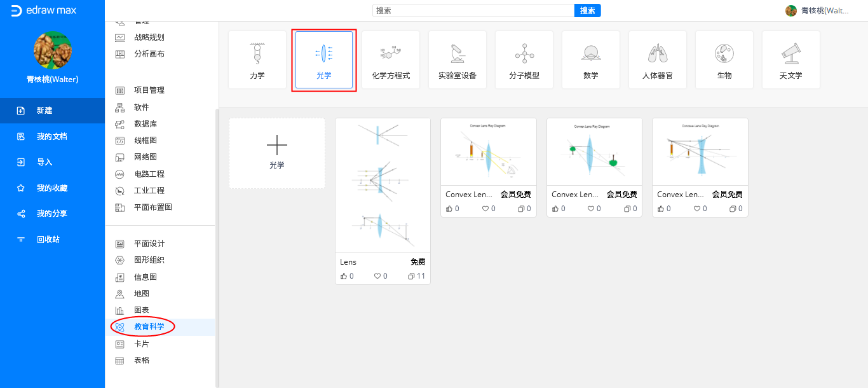Choose the 分子模型 molecular model tile
Screen dimensions: 868x388
pos(524,60)
